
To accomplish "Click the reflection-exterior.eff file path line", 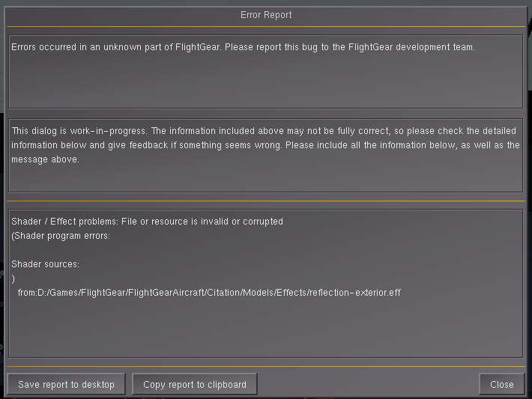I will tap(209, 293).
